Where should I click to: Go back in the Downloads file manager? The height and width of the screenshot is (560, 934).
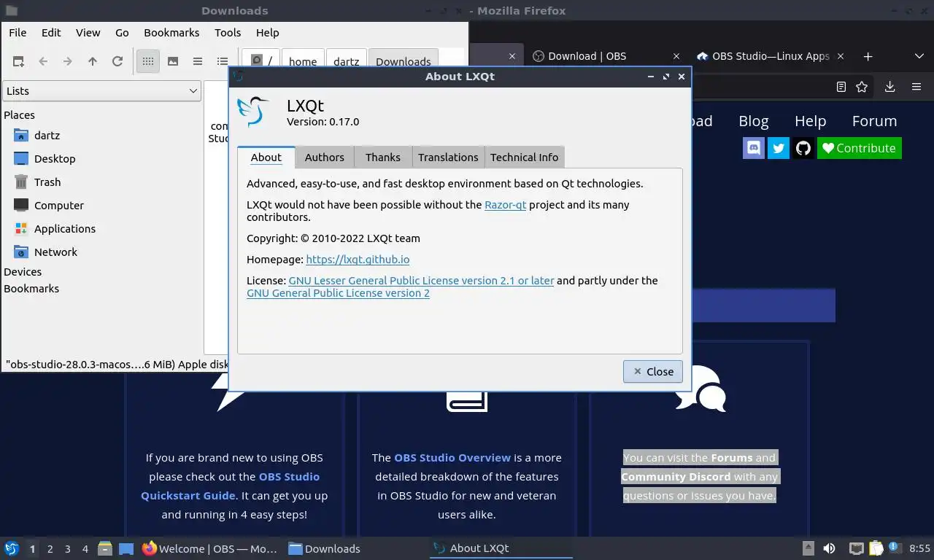tap(43, 61)
